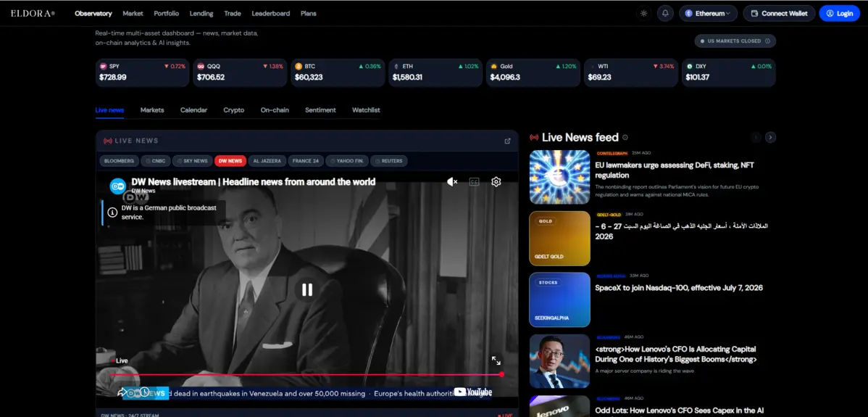868x417 pixels.
Task: Open the Trade page
Action: point(233,13)
